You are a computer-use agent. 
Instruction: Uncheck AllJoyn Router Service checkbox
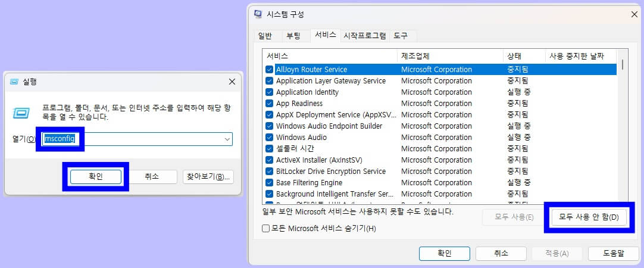point(270,70)
